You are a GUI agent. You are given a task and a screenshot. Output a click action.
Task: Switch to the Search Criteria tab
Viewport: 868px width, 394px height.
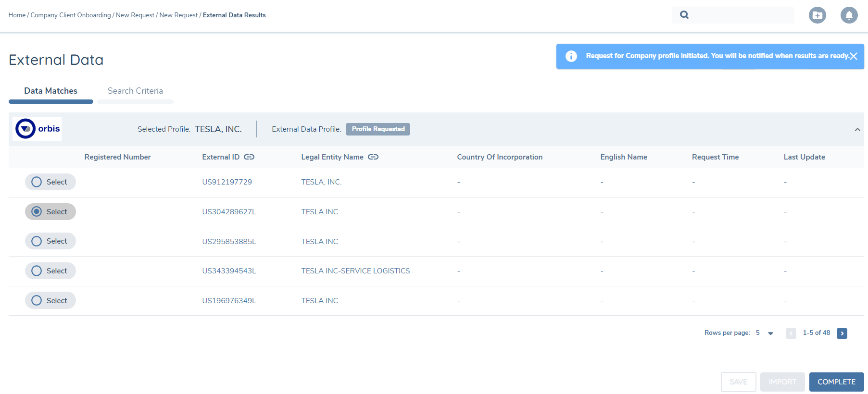135,91
